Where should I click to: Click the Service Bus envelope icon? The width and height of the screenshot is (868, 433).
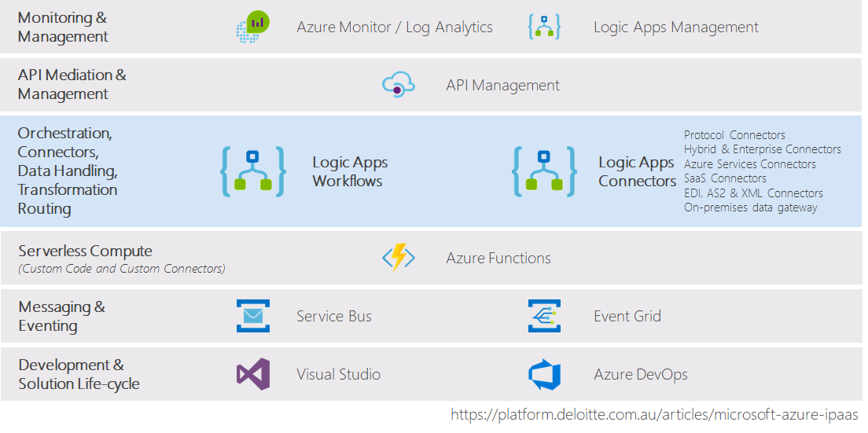(x=253, y=316)
